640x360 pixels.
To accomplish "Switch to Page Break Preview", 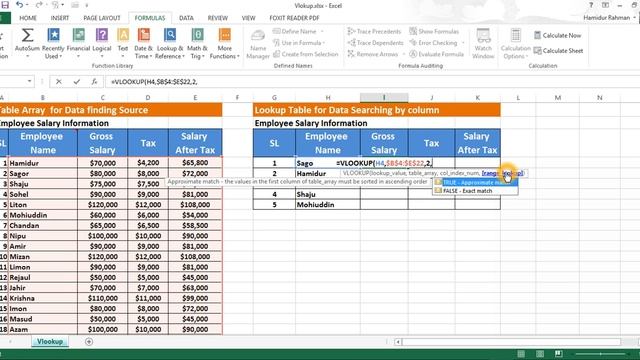I will 558,354.
